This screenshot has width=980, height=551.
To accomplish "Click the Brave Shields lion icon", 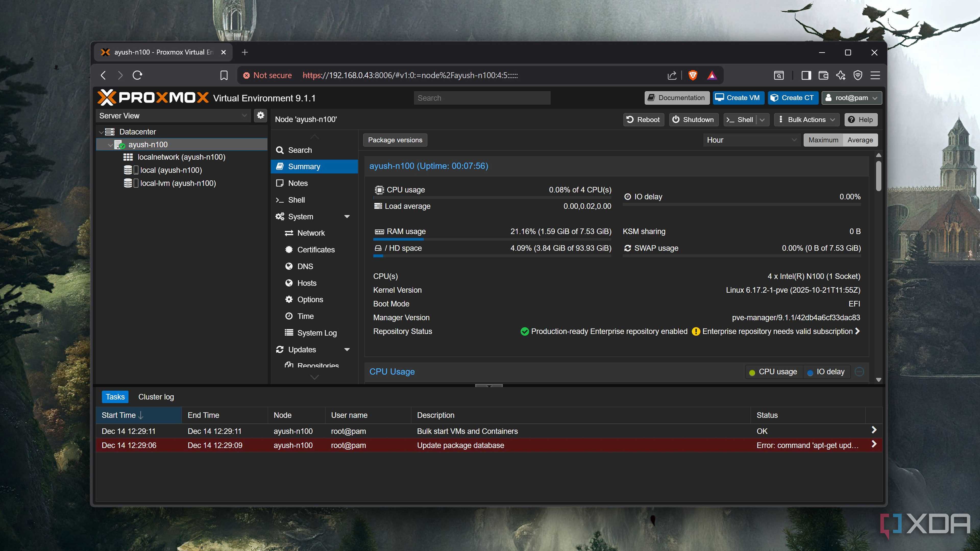I will [693, 75].
